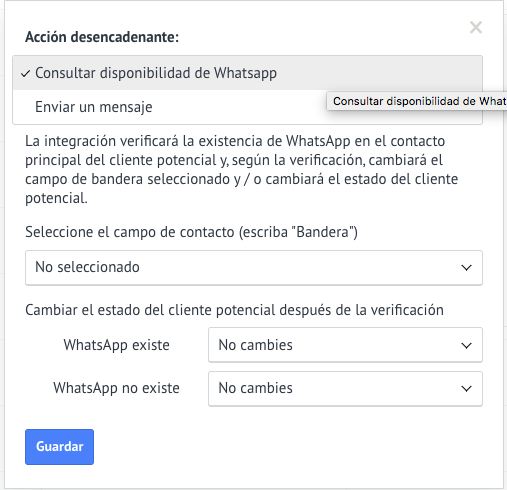
Task: Click the 'Seleccione el campo de contacto' label
Action: pyautogui.click(x=191, y=232)
